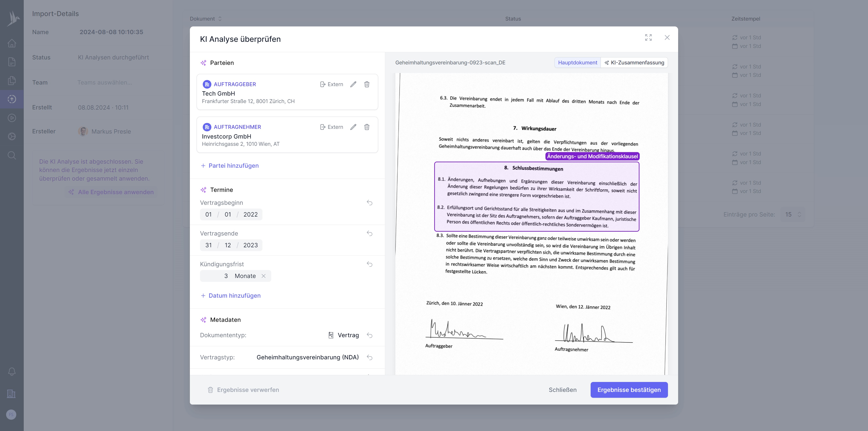
Task: Click the Markus Presle creator avatar
Action: click(83, 131)
